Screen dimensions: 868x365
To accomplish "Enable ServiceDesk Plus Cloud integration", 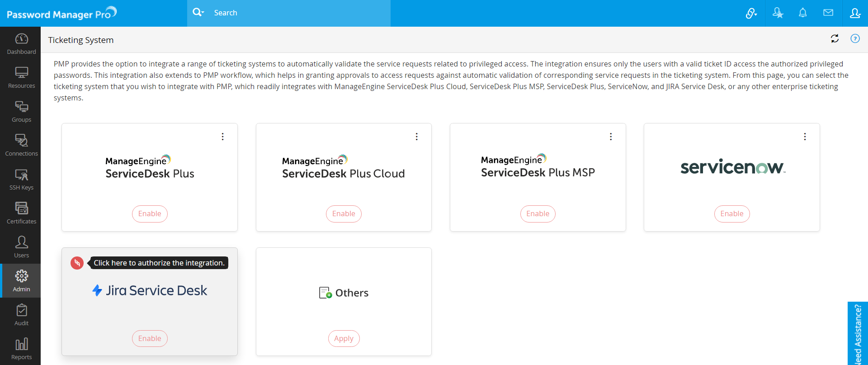I will pos(344,214).
